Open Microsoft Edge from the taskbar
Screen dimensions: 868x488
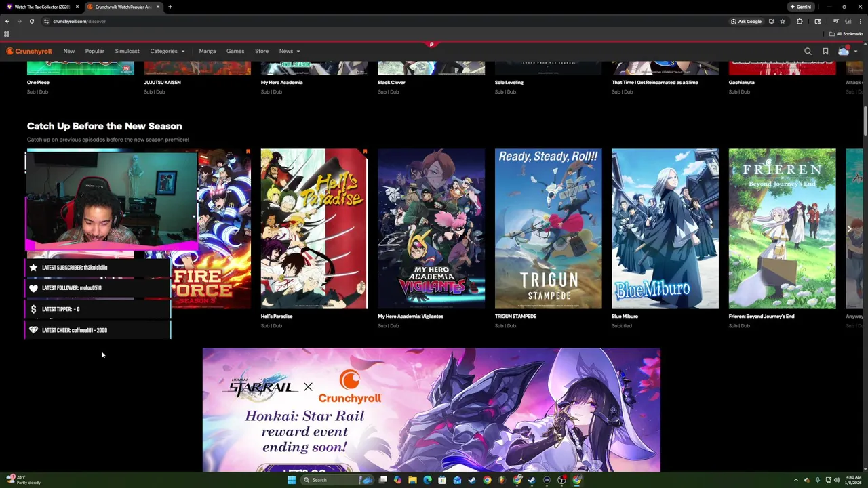click(x=427, y=480)
